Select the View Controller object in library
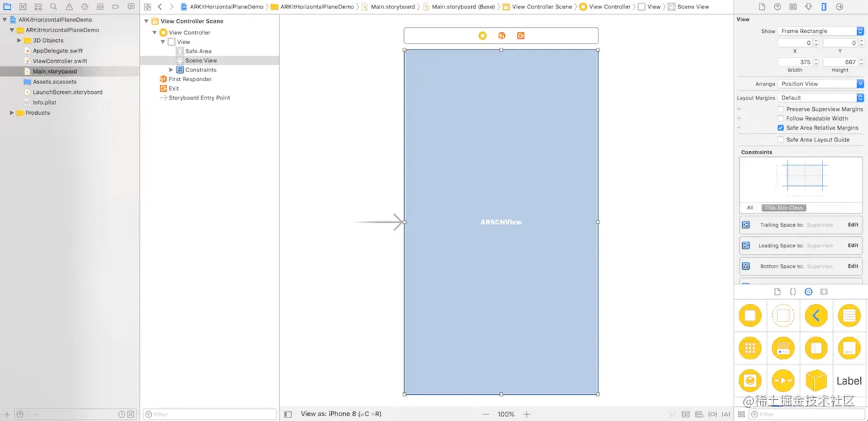Screen dimensions: 868x421 pyautogui.click(x=750, y=316)
